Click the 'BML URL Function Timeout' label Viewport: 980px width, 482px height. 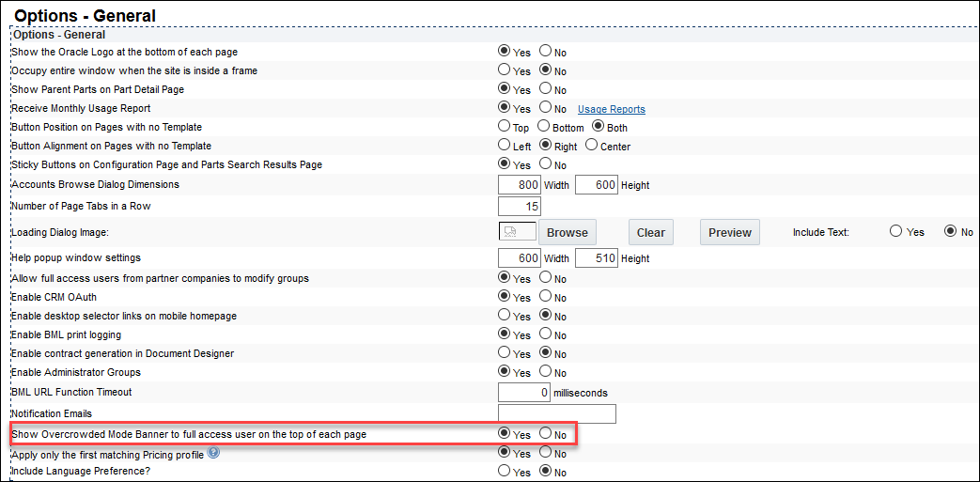pyautogui.click(x=71, y=392)
